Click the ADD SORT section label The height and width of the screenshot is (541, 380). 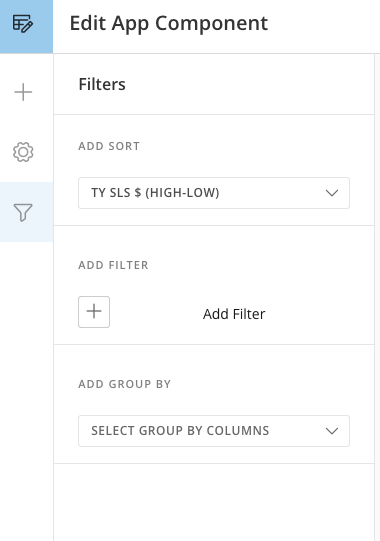tap(109, 146)
